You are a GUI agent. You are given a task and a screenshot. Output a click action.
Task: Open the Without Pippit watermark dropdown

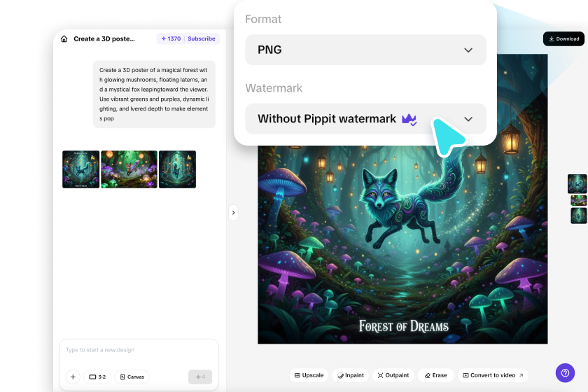click(365, 119)
